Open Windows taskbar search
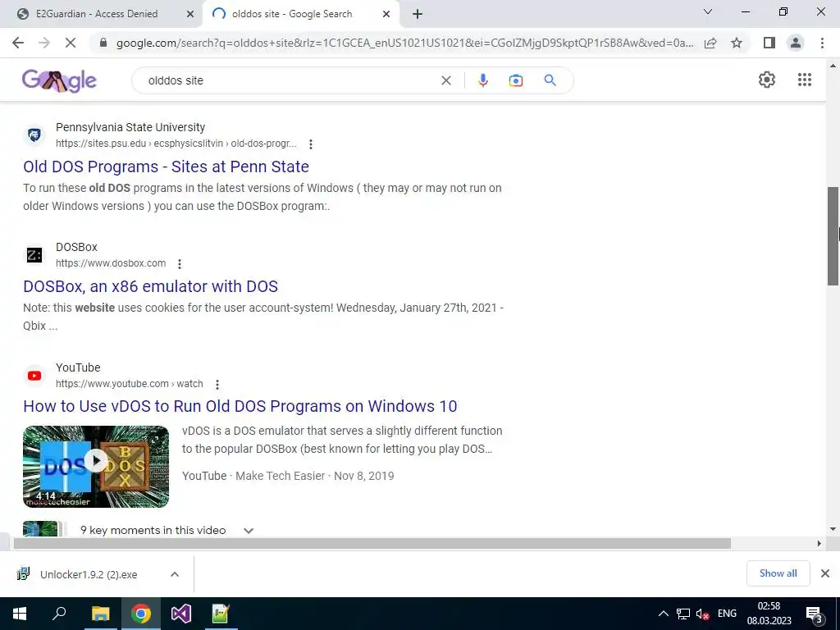Screen dimensions: 840x630 [59, 614]
